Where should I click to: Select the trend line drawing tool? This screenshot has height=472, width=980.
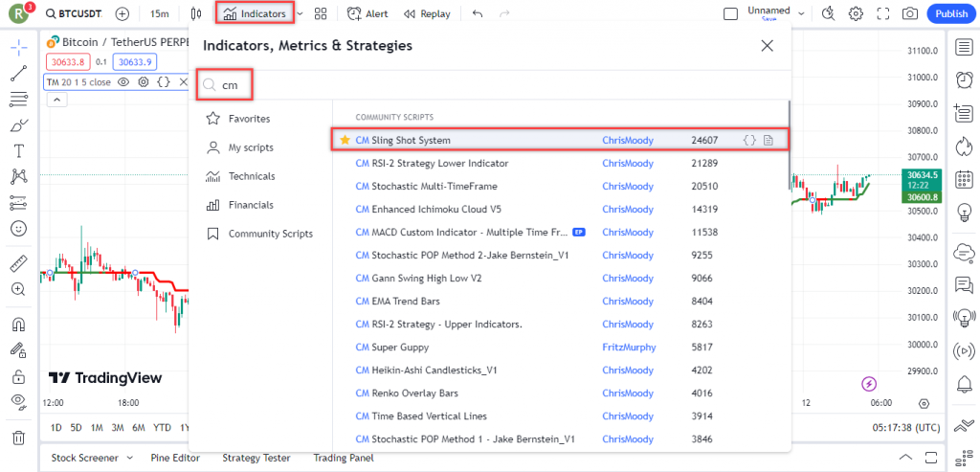tap(19, 74)
